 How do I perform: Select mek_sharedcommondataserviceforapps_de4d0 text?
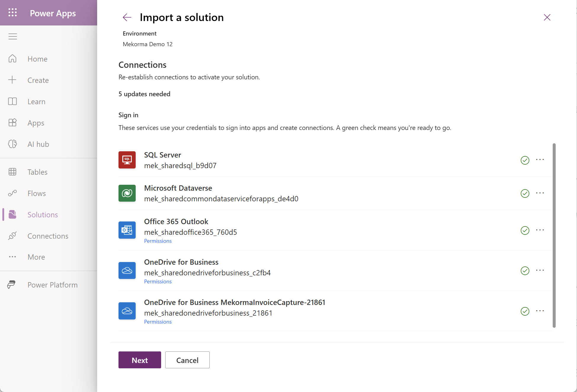[x=221, y=199]
